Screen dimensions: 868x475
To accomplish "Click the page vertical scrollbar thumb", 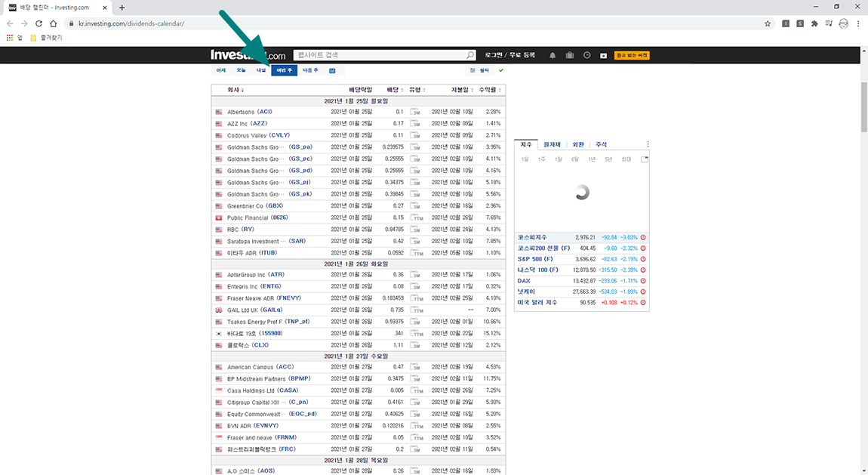I will [864, 106].
